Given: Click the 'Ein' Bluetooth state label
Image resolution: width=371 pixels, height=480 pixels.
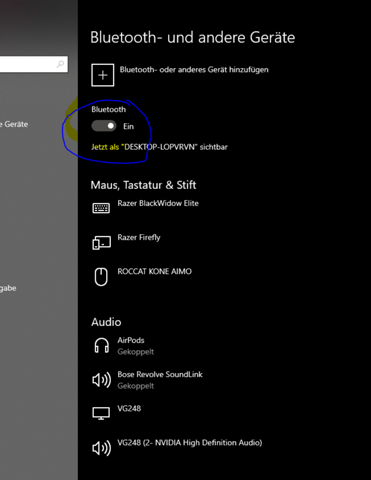Looking at the screenshot, I should click(128, 126).
